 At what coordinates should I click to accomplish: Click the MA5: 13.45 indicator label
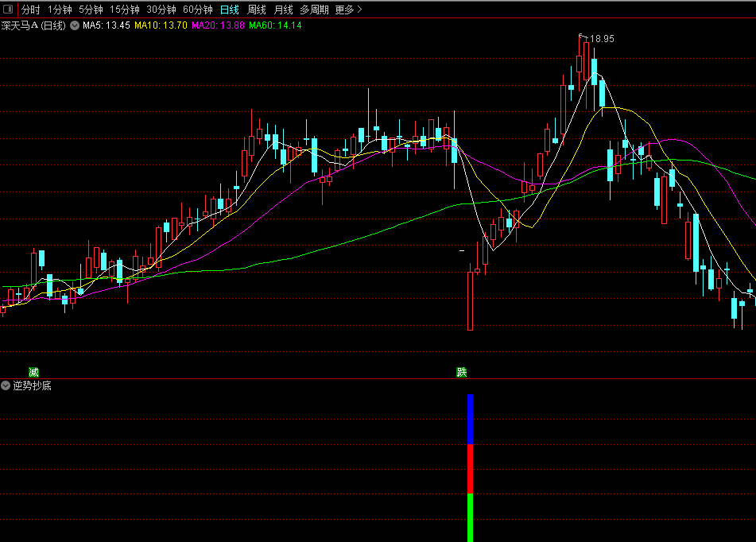coord(107,25)
